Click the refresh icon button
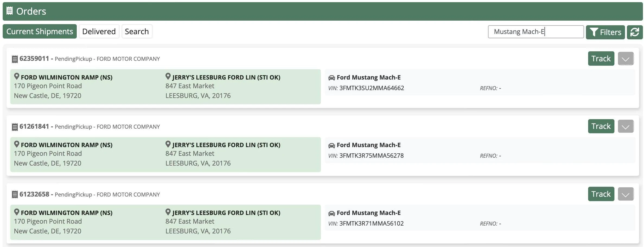 tap(635, 32)
